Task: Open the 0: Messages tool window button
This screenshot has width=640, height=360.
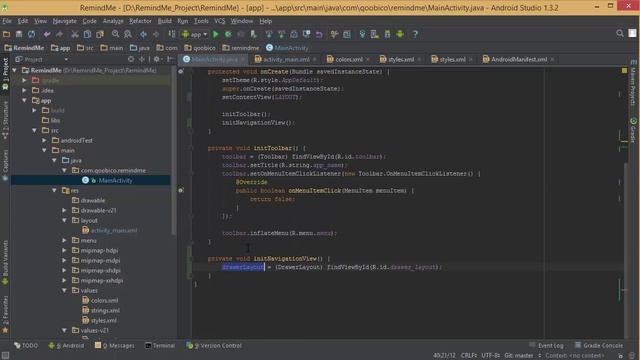Action: coord(114,345)
